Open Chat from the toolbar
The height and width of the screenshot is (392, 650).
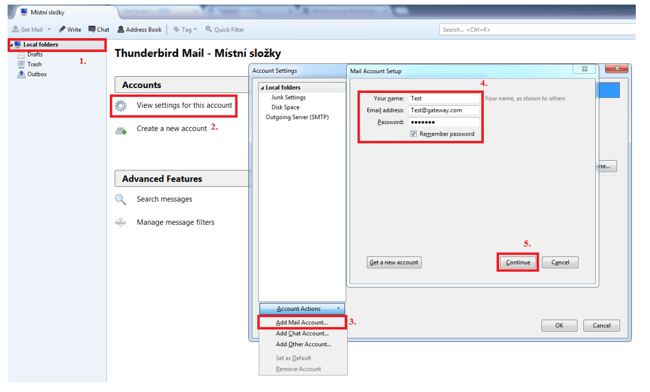tap(99, 29)
